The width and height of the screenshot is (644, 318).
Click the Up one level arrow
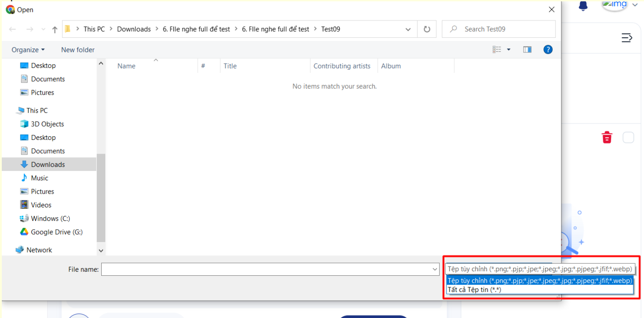(55, 29)
